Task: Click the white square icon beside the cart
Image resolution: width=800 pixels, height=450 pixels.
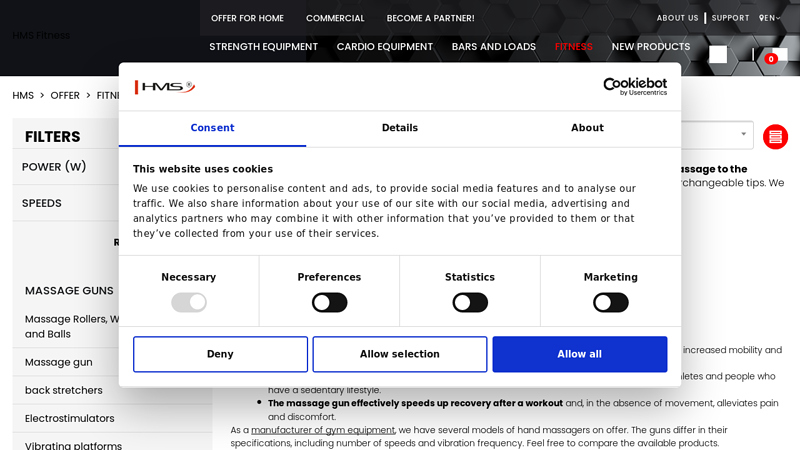Action: tap(718, 55)
